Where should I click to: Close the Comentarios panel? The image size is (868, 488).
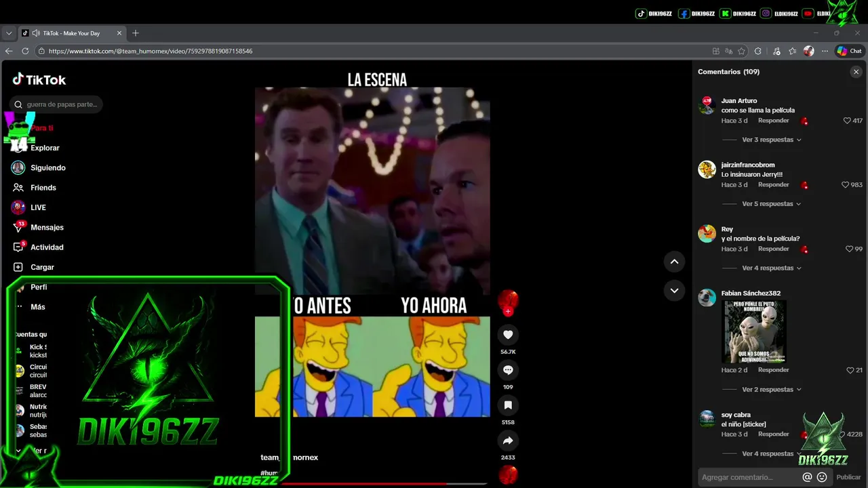(856, 72)
